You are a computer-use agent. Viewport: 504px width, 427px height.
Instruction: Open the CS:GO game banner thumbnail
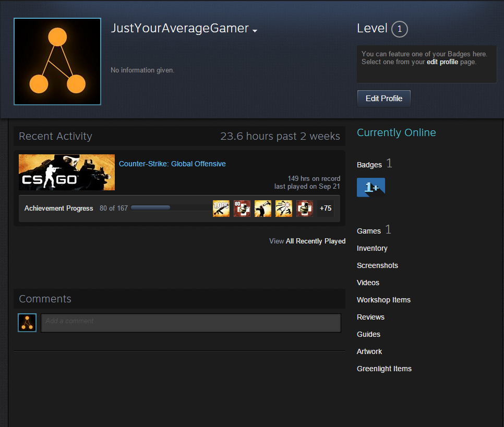(x=67, y=172)
